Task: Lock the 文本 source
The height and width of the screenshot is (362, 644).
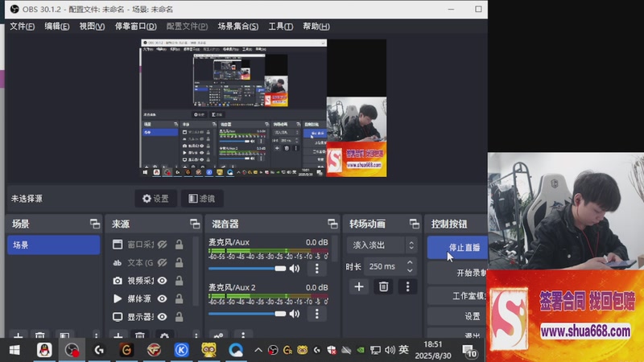Action: tap(179, 263)
